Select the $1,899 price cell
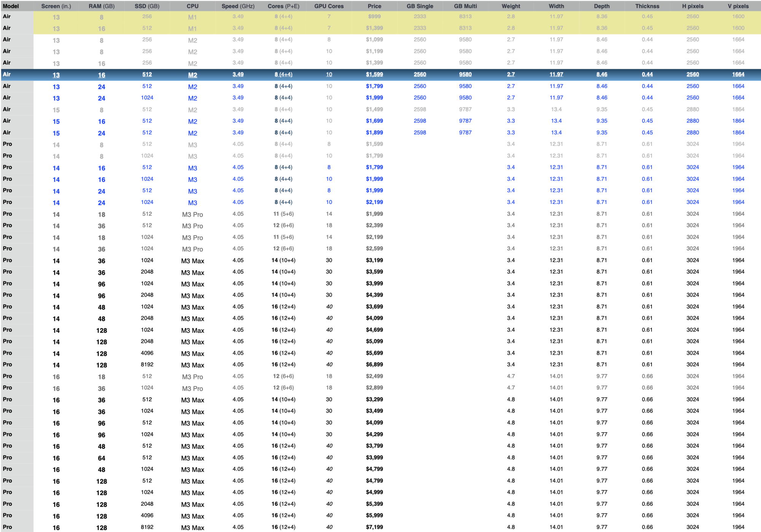 (x=374, y=133)
